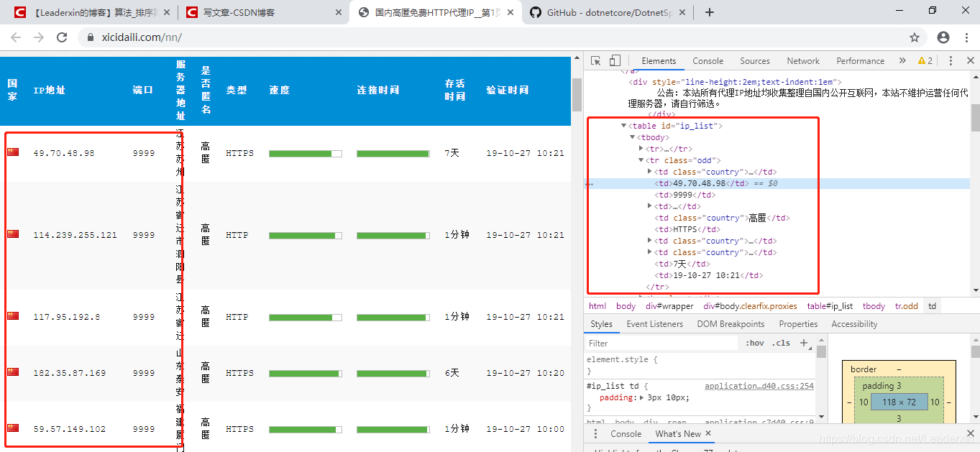Open the Console tab in the bottom drawer
Image resolution: width=980 pixels, height=452 pixels.
(x=626, y=434)
